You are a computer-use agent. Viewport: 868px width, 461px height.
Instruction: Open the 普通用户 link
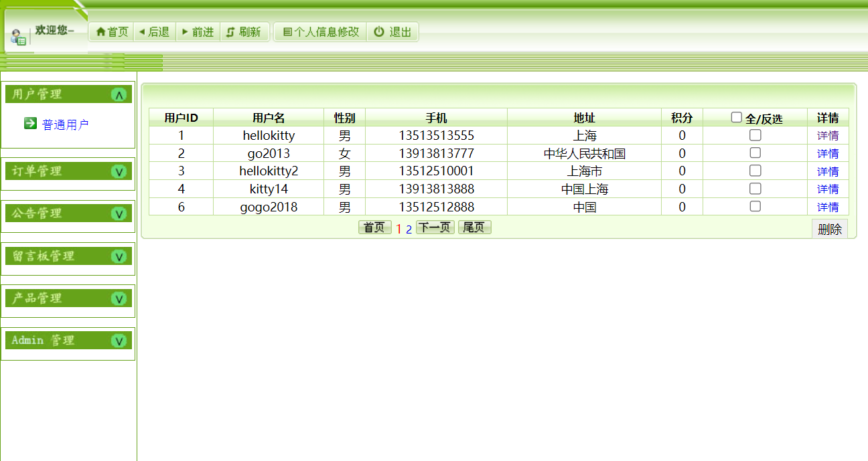pos(65,124)
